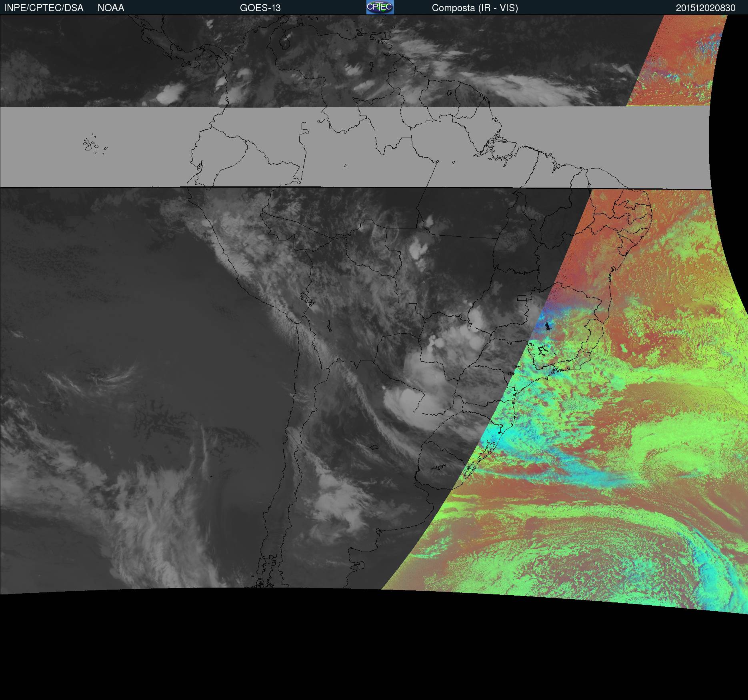Click the 201512020830 timestamp
Screen dimensions: 748x700
click(x=706, y=8)
